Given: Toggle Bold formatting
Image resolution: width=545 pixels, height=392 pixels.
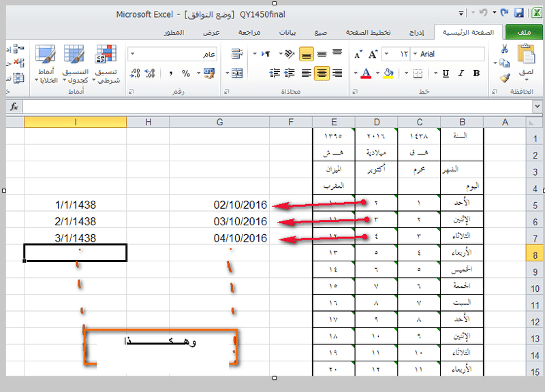Looking at the screenshot, I should click(x=478, y=73).
